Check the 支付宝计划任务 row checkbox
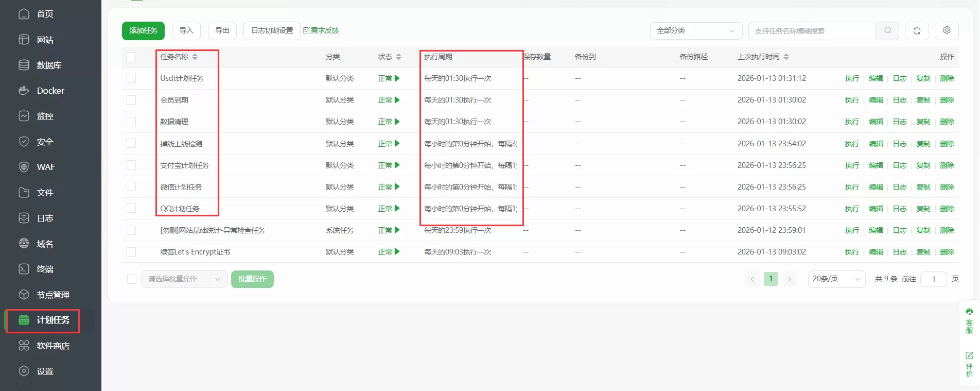 [x=131, y=165]
